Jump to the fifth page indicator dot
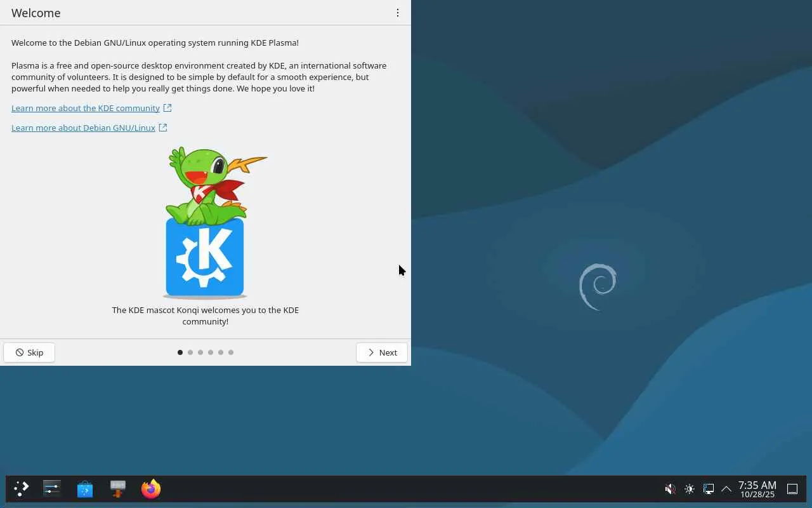 pyautogui.click(x=221, y=352)
